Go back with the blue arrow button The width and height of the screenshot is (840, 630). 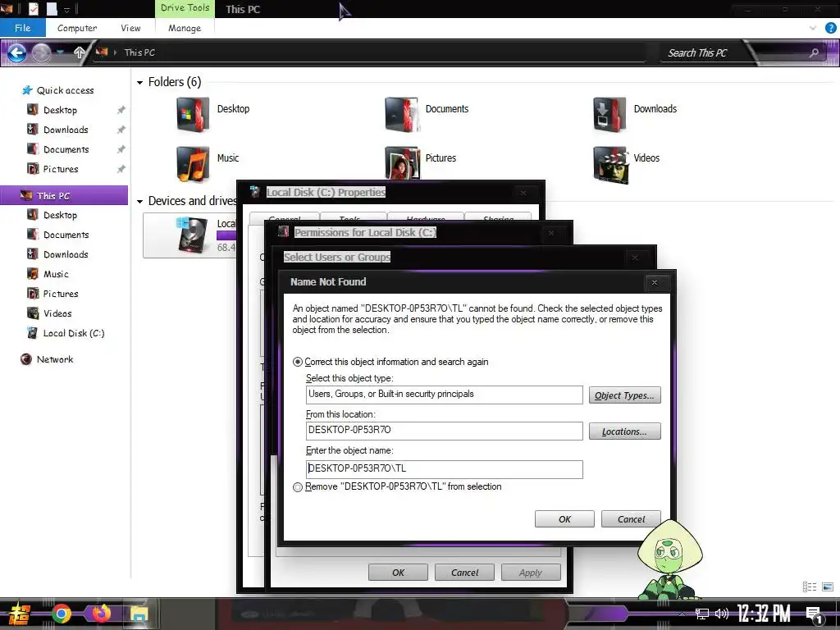pos(16,52)
